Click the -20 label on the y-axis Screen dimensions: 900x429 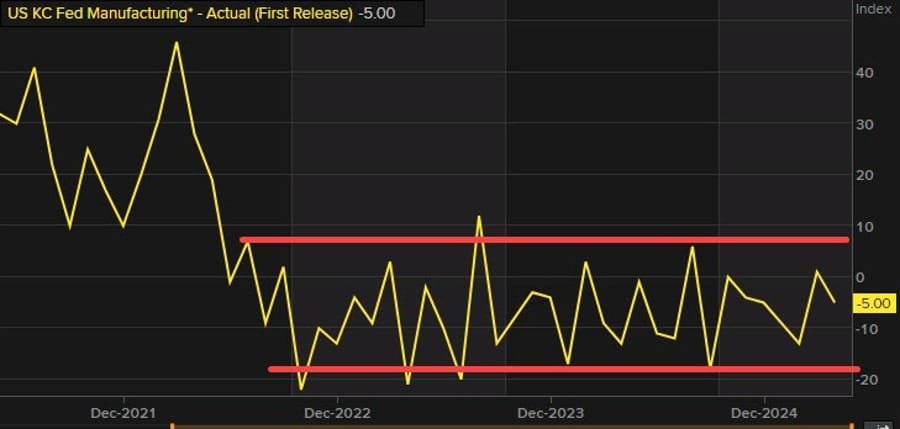point(866,379)
